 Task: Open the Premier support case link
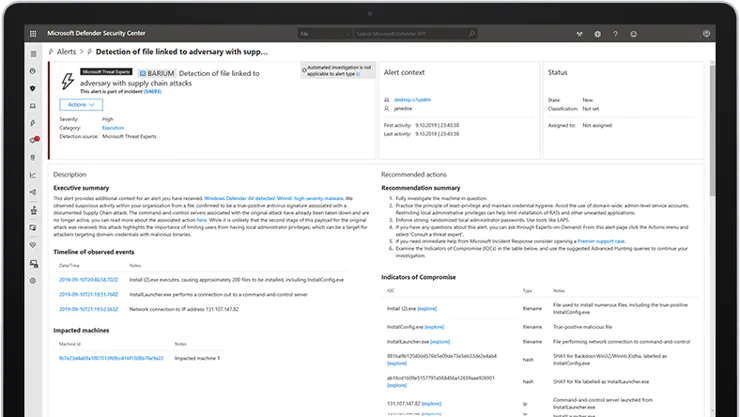[x=601, y=241]
